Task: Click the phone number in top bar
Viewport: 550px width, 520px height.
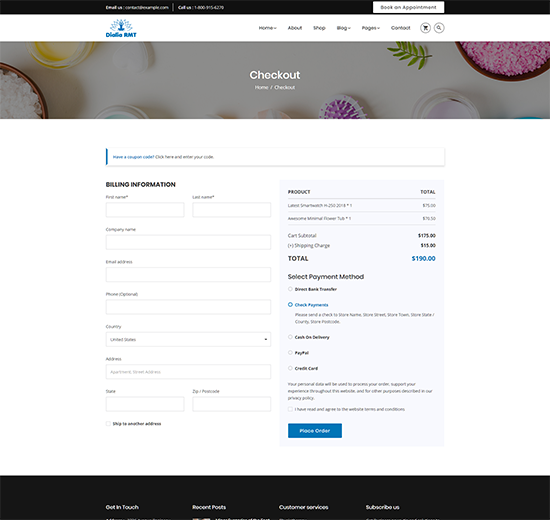Action: coord(209,7)
